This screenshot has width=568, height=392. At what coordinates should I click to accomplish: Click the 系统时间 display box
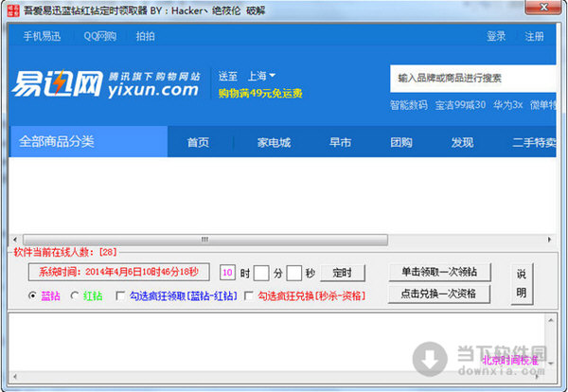119,272
